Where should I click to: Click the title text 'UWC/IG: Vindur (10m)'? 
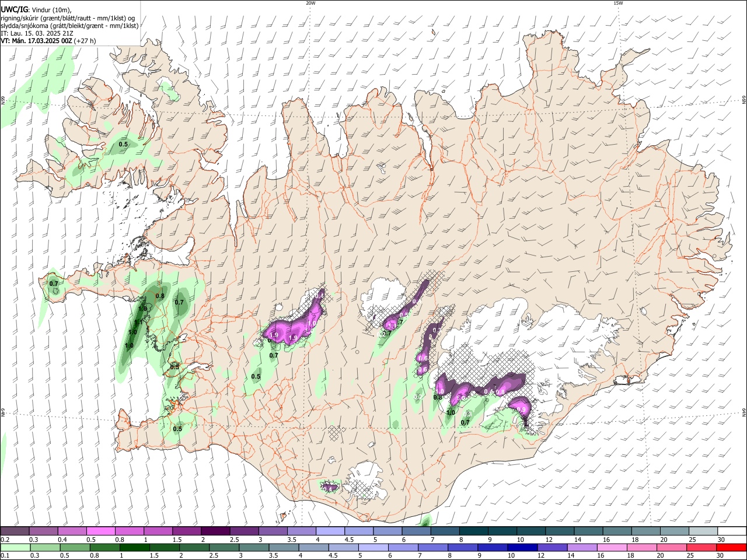click(x=36, y=10)
